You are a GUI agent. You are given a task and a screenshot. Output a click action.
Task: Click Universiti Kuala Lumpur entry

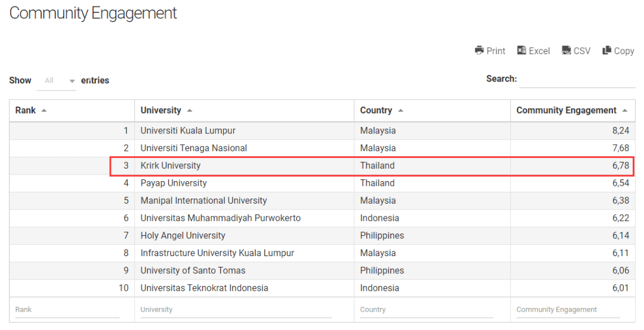click(x=188, y=130)
